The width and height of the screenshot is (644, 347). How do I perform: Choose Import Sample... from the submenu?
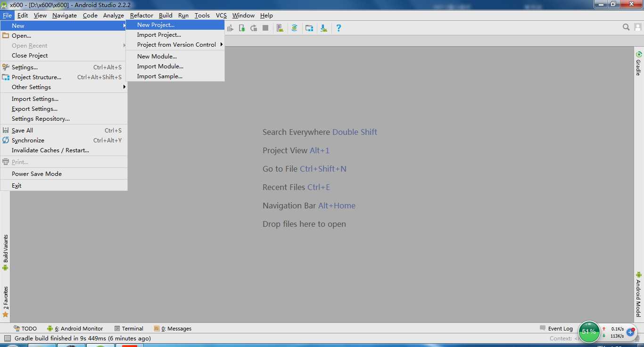[175, 76]
